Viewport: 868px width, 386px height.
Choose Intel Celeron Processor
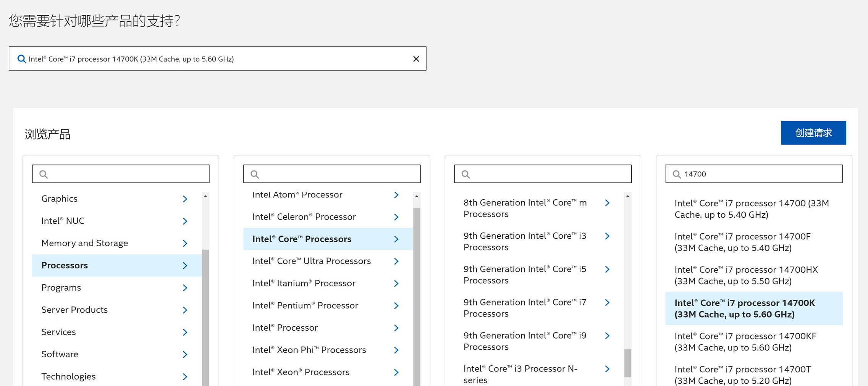pyautogui.click(x=328, y=217)
